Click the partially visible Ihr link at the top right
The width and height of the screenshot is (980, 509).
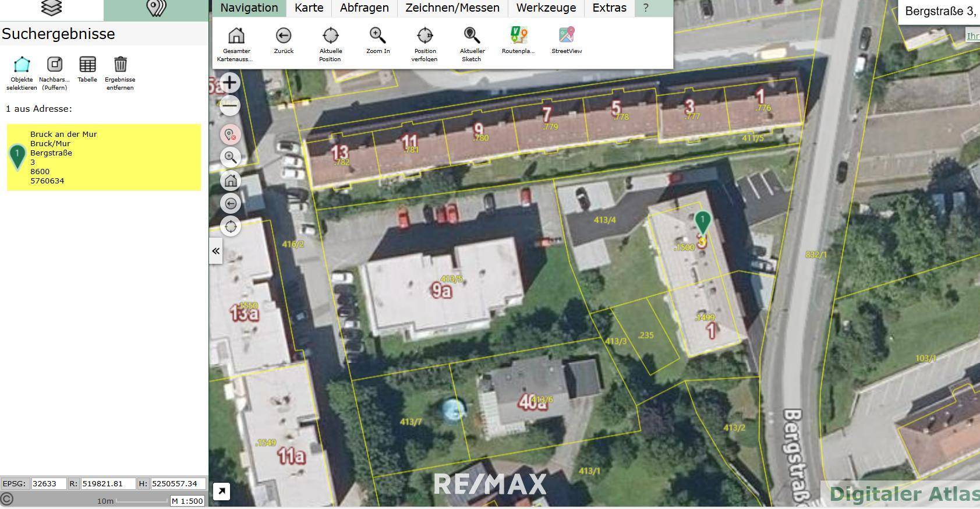(972, 36)
